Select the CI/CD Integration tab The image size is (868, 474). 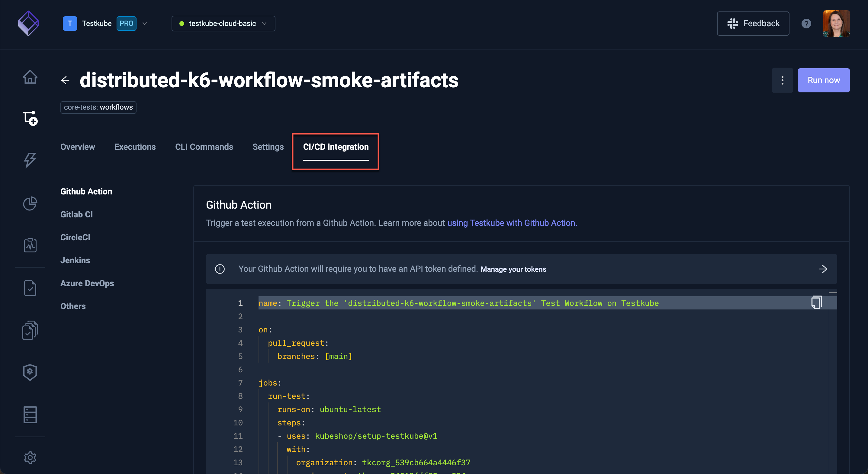tap(336, 147)
